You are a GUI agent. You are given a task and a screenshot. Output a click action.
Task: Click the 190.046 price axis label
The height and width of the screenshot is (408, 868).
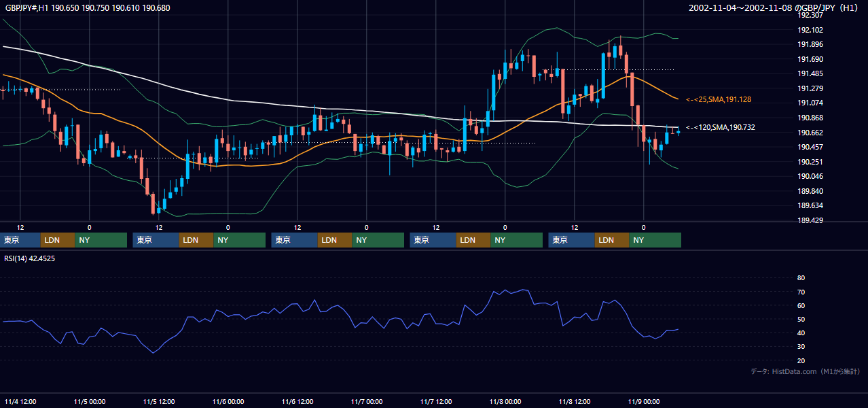811,176
